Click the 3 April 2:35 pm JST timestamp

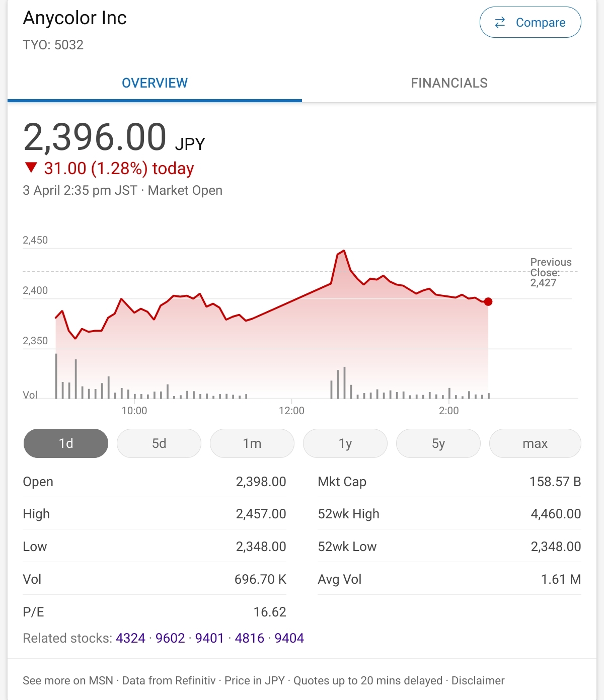80,190
